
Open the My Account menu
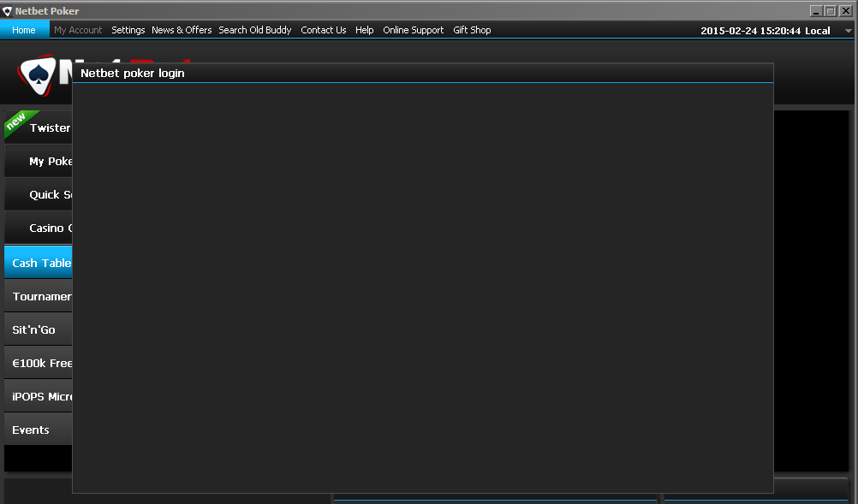[78, 30]
